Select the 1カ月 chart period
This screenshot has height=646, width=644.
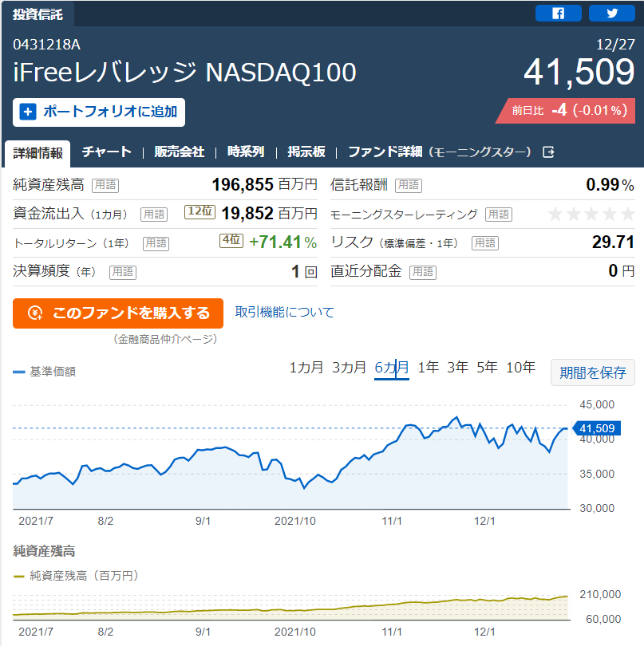[306, 368]
